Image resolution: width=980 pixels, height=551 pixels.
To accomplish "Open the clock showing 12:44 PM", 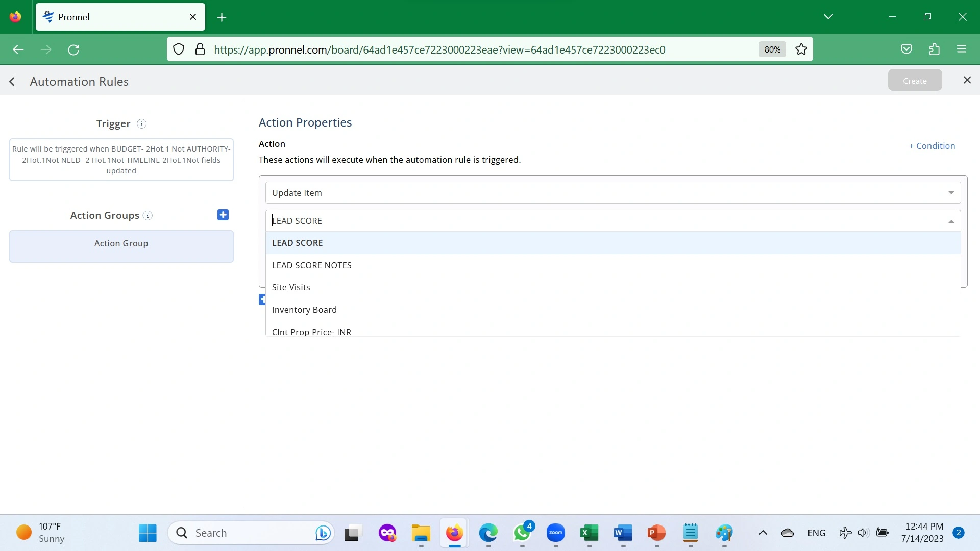I will click(x=923, y=533).
